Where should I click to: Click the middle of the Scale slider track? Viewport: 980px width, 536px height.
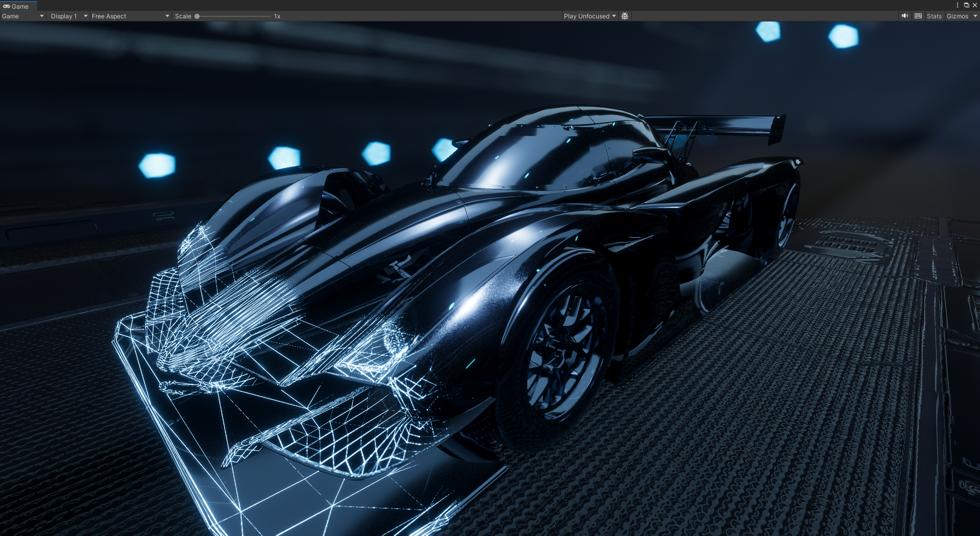click(234, 16)
